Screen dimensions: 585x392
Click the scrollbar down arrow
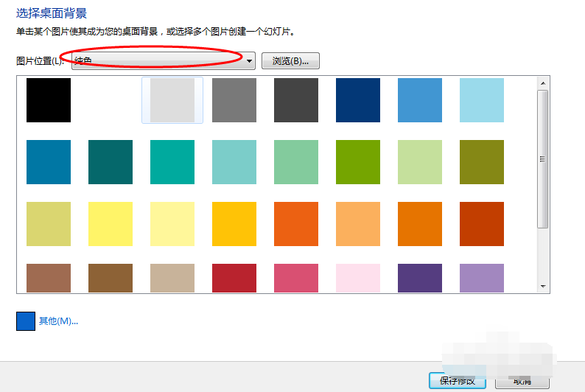click(x=543, y=286)
